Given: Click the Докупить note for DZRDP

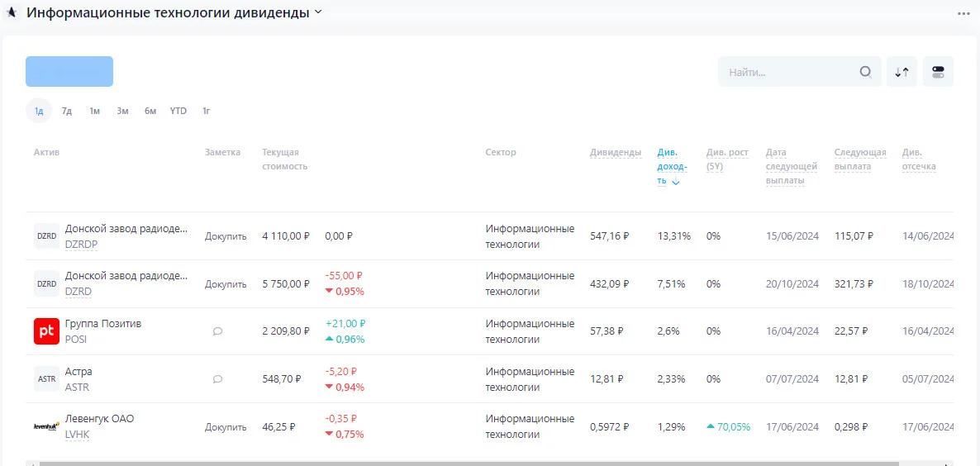Looking at the screenshot, I should coord(226,237).
